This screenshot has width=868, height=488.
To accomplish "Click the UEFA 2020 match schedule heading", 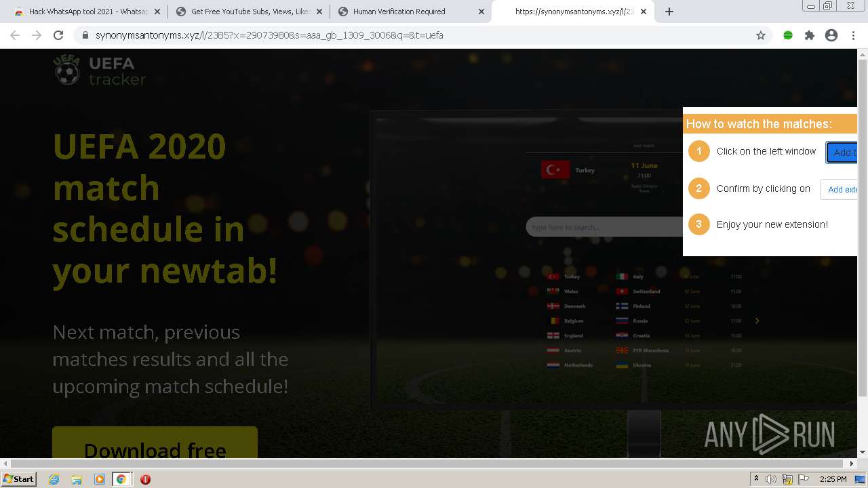I will coord(165,208).
